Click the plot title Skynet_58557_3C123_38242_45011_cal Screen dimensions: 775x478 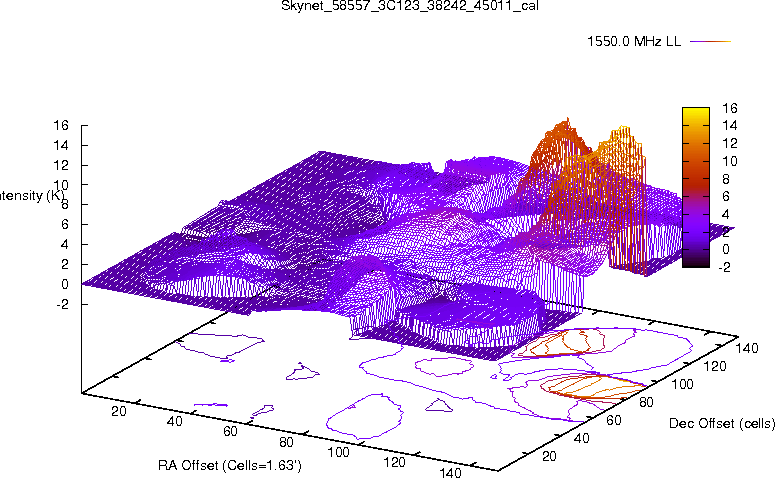tap(410, 6)
